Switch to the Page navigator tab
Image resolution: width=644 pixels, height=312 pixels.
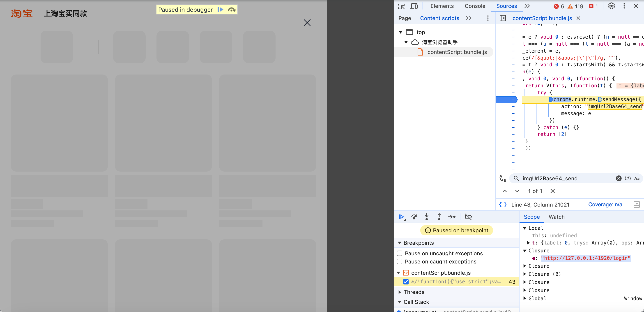(x=405, y=18)
